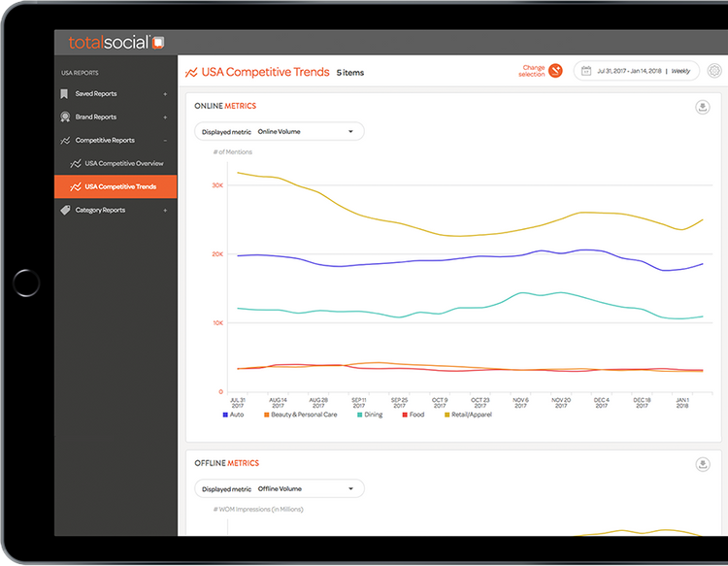Click the blue Auto color swatch
Image resolution: width=728 pixels, height=566 pixels.
click(225, 415)
